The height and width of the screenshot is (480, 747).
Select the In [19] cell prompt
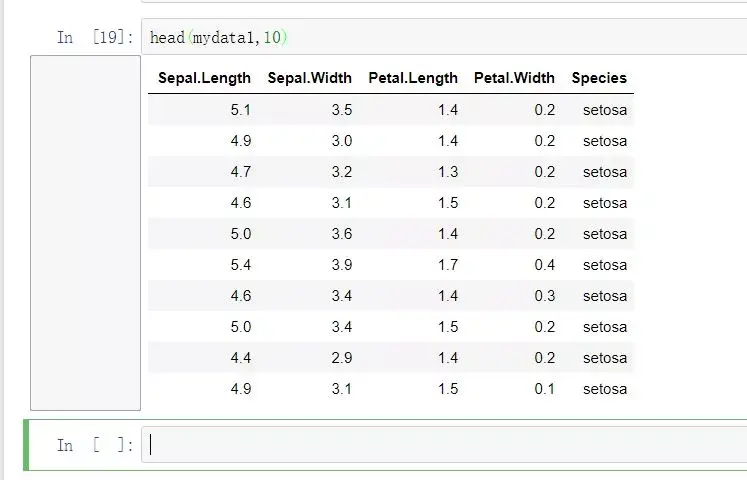click(x=94, y=38)
